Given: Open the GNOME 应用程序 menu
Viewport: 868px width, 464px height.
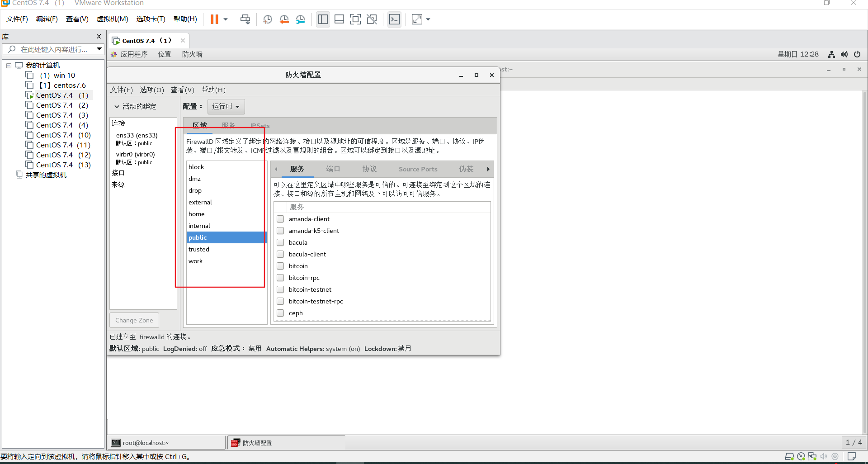Looking at the screenshot, I should (x=134, y=54).
